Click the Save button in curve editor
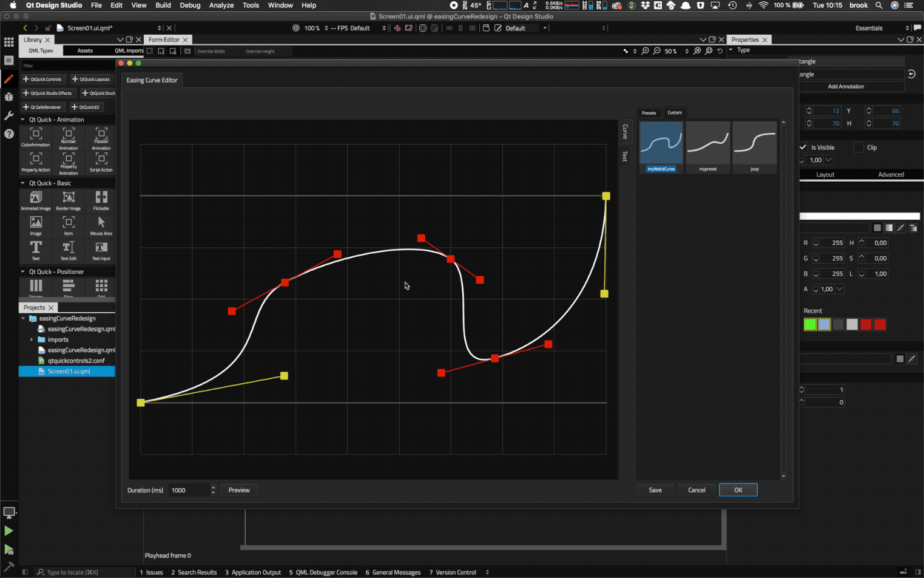This screenshot has height=578, width=924. tap(655, 490)
